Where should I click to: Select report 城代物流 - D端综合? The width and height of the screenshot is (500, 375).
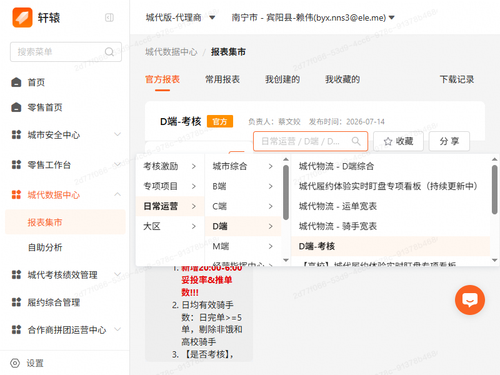[x=391, y=166]
